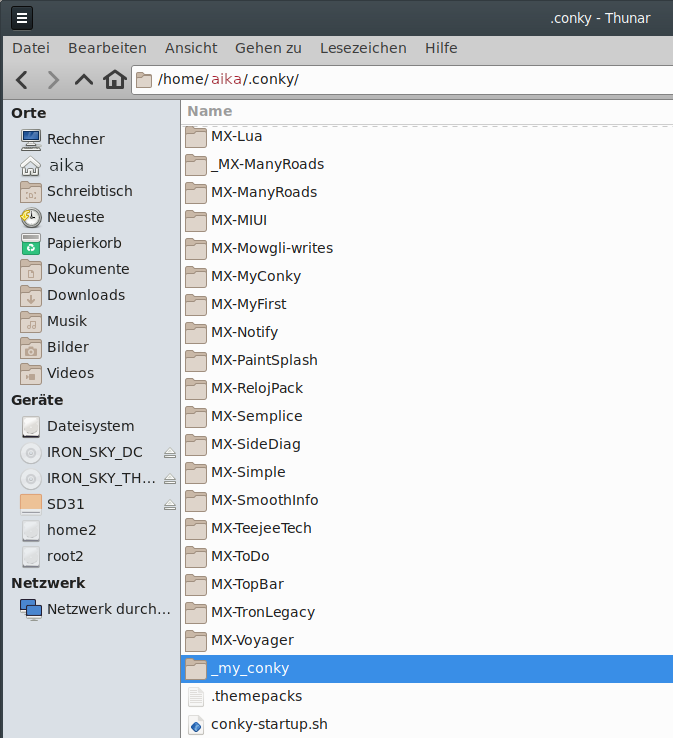This screenshot has height=738, width=673.
Task: Open Netzwerk durch... network browser
Action: [95, 610]
